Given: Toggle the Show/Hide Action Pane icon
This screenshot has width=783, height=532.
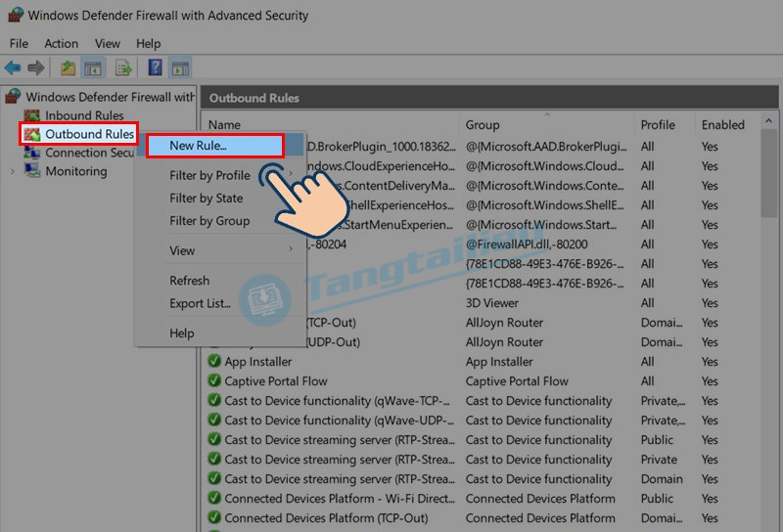Looking at the screenshot, I should (180, 67).
